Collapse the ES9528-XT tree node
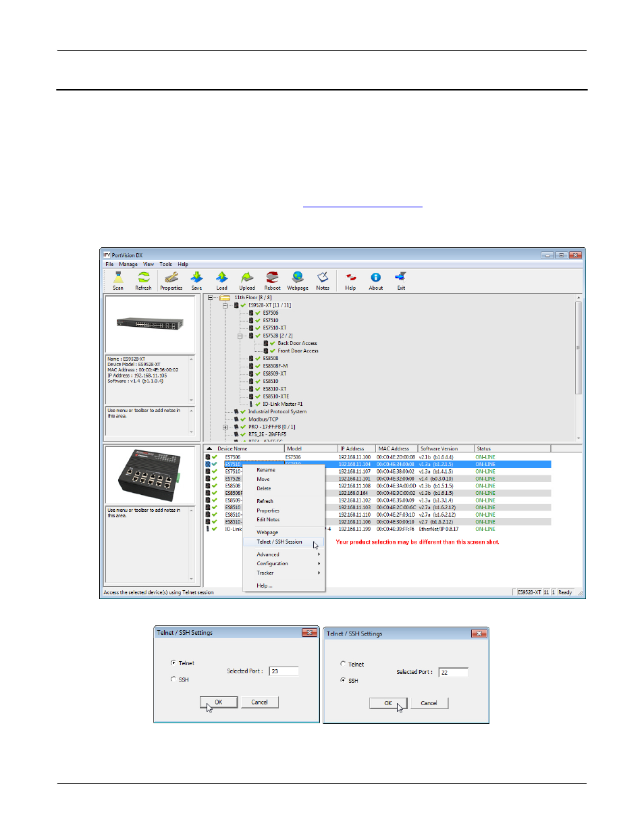 tap(225, 305)
